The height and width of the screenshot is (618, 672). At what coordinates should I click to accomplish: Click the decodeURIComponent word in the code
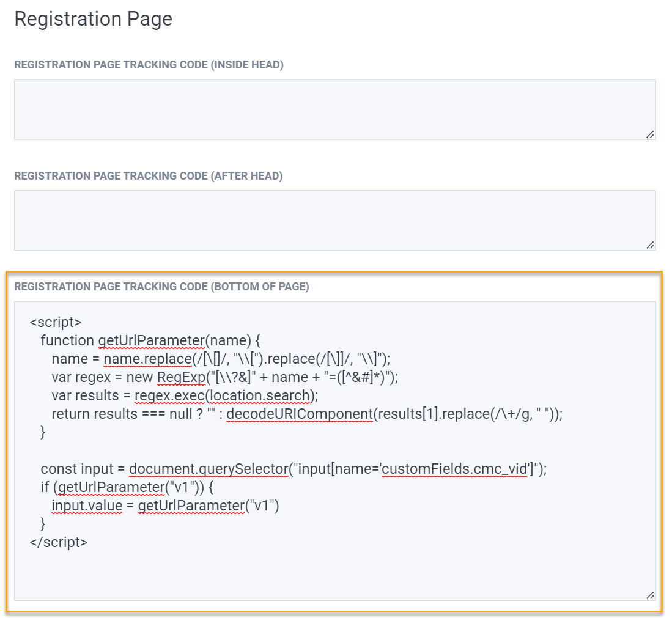(299, 414)
